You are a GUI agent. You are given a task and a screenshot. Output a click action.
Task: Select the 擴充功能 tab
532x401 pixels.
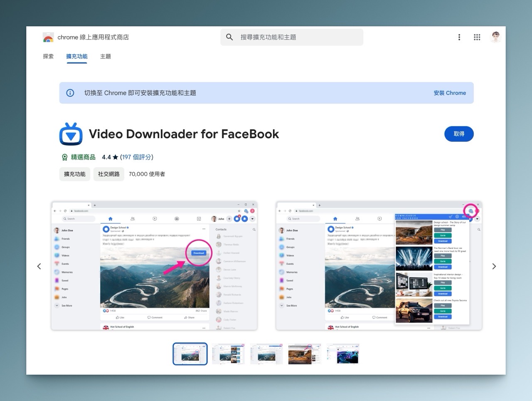coord(77,56)
